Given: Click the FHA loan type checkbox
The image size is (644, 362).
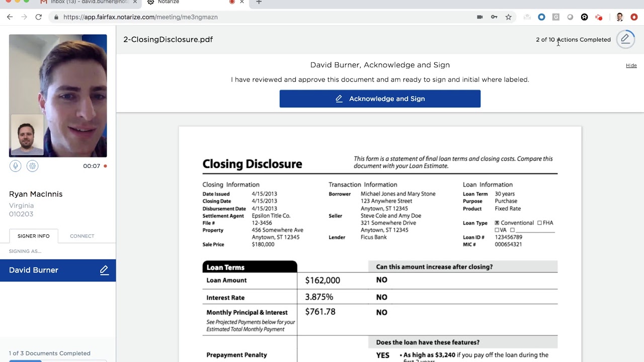Looking at the screenshot, I should (x=539, y=223).
